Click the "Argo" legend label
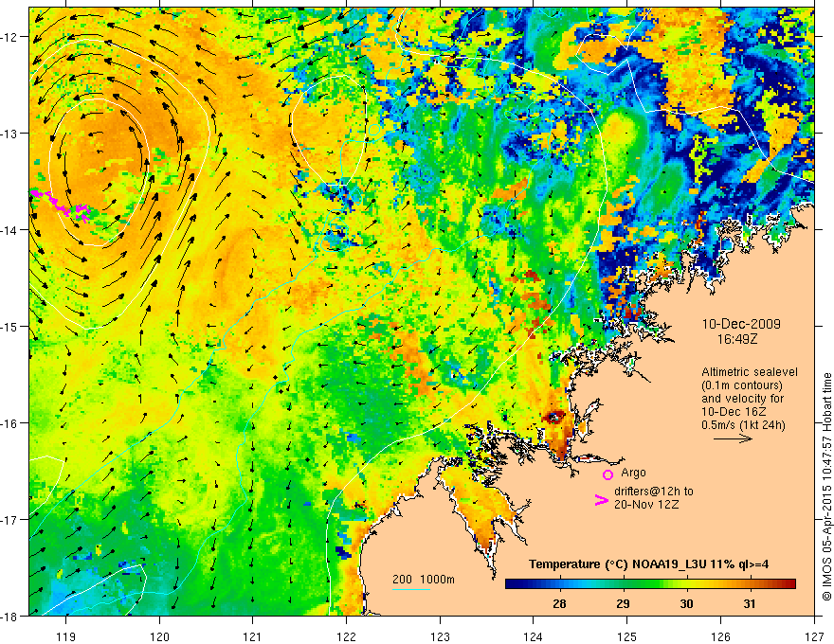The height and width of the screenshot is (644, 834). (x=633, y=473)
